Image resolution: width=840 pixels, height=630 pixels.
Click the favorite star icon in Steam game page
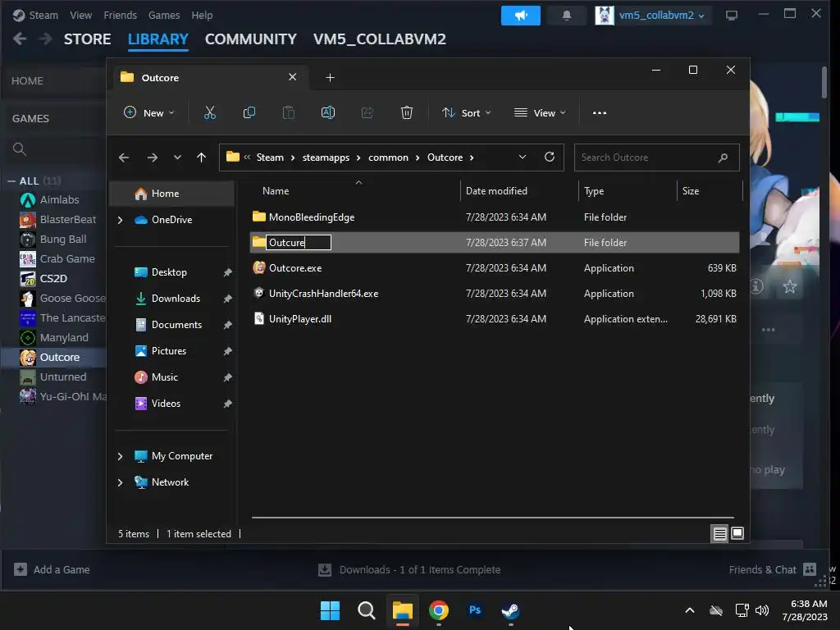click(790, 286)
